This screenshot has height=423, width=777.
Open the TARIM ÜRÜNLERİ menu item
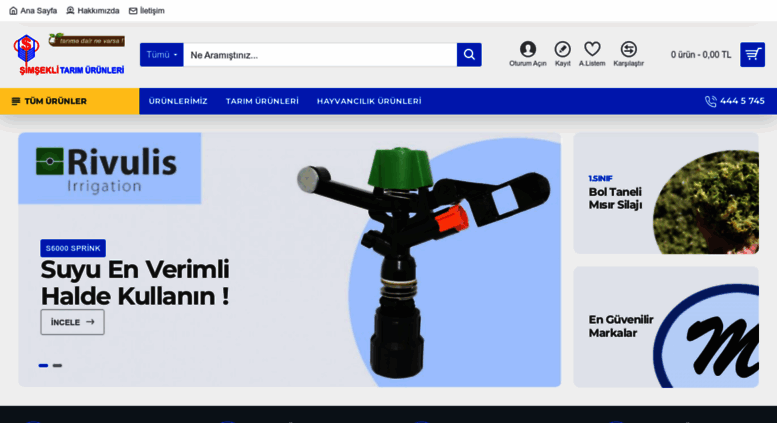pos(262,101)
